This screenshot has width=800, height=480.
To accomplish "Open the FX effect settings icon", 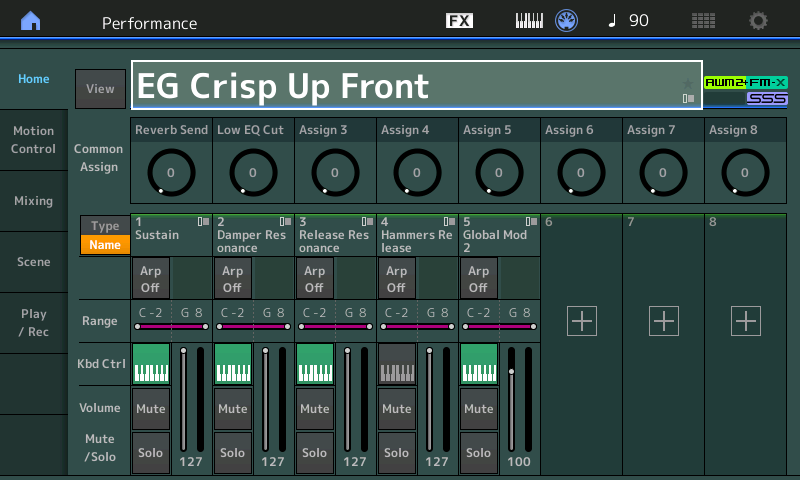I will tap(459, 21).
